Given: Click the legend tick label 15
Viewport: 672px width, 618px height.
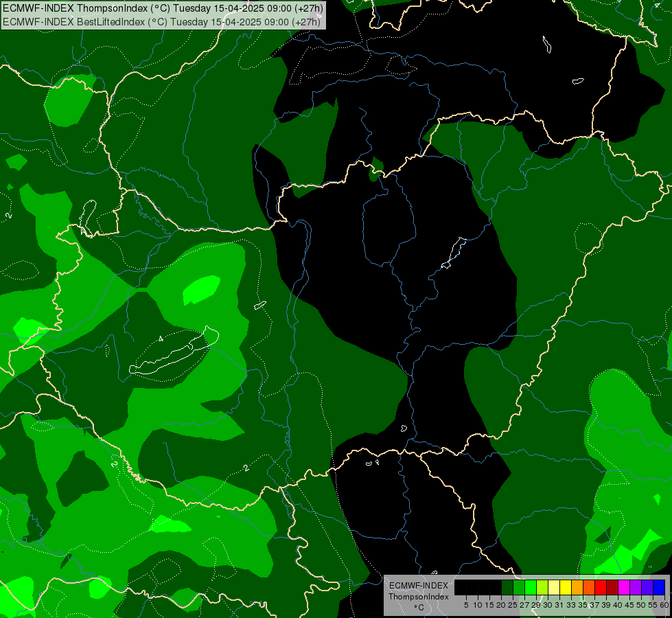Looking at the screenshot, I should pyautogui.click(x=489, y=605).
